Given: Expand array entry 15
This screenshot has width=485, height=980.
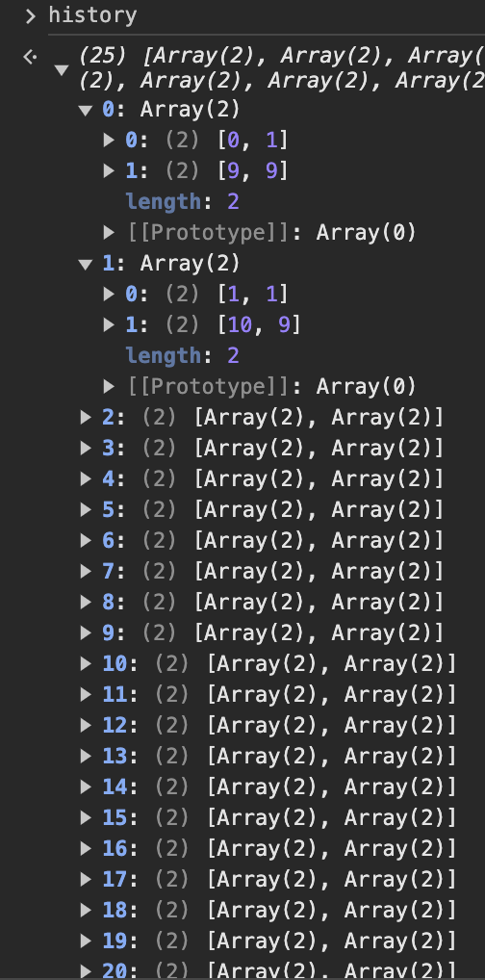Looking at the screenshot, I should [87, 817].
